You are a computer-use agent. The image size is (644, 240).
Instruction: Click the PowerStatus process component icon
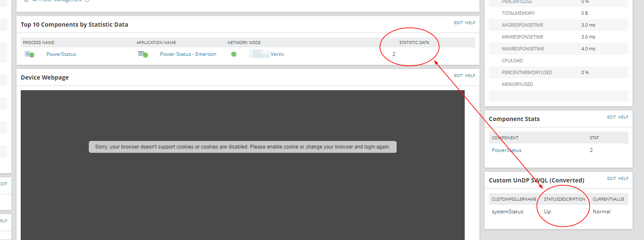29,54
